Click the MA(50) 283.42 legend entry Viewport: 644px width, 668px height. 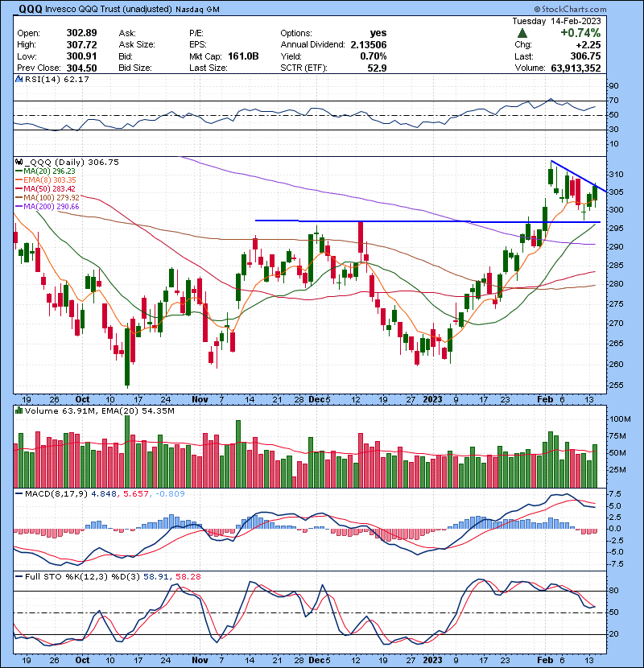[49, 188]
